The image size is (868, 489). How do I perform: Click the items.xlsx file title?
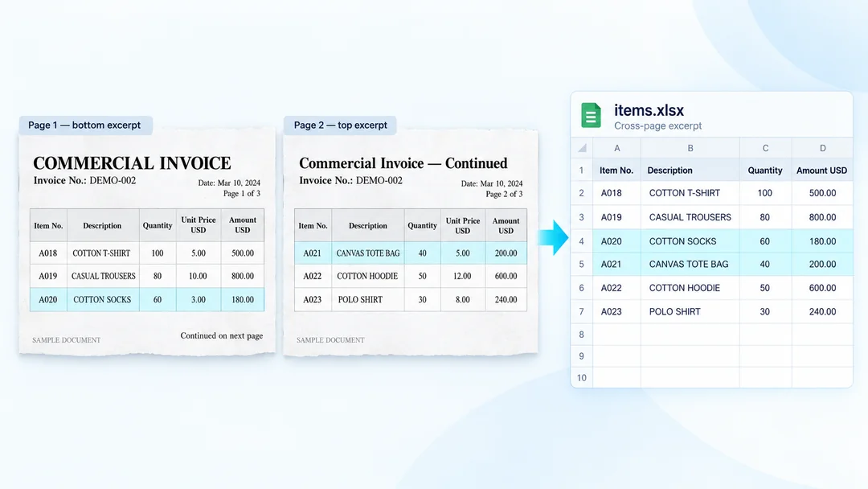[x=649, y=110]
